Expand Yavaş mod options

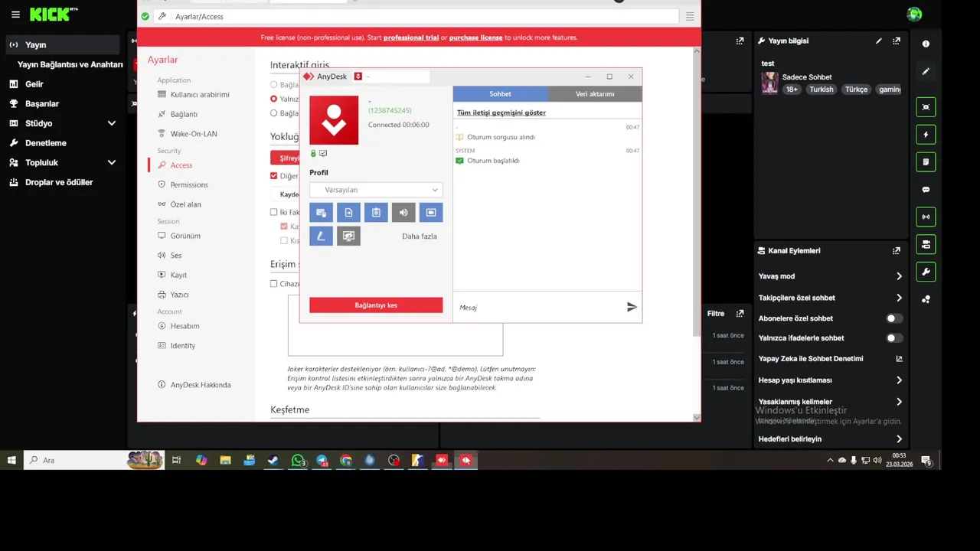coord(899,276)
